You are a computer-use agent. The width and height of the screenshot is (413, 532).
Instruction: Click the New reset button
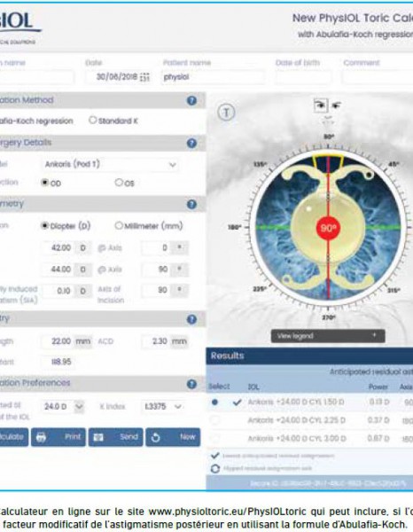pos(173,437)
